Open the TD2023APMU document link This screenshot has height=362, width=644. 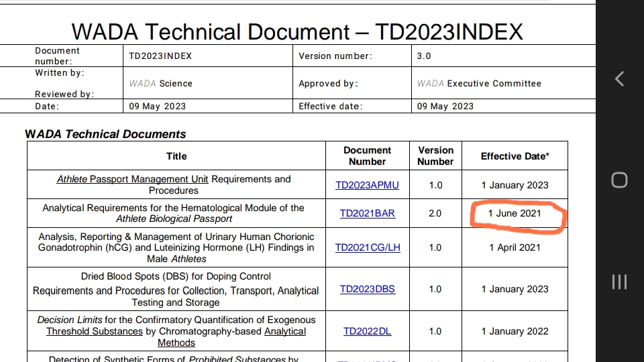point(367,185)
